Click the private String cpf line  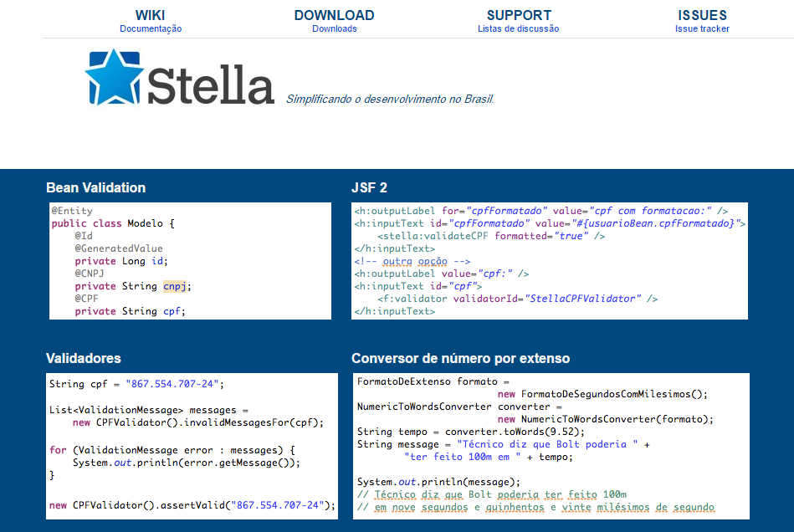point(131,311)
